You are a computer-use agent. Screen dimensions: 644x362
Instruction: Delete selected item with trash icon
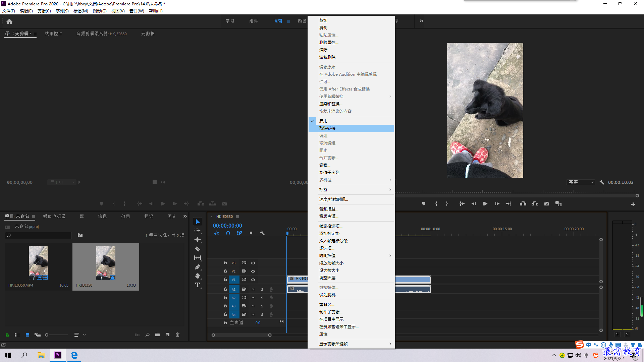pos(178,335)
